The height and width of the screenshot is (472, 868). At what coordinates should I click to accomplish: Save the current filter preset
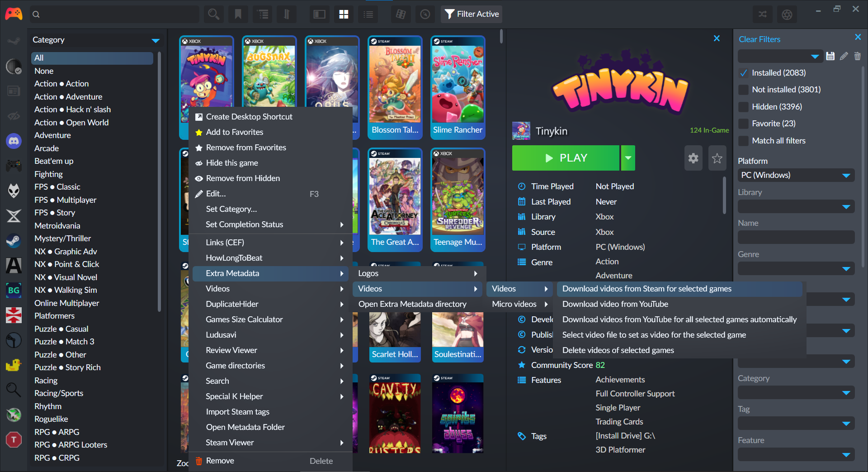pyautogui.click(x=830, y=56)
